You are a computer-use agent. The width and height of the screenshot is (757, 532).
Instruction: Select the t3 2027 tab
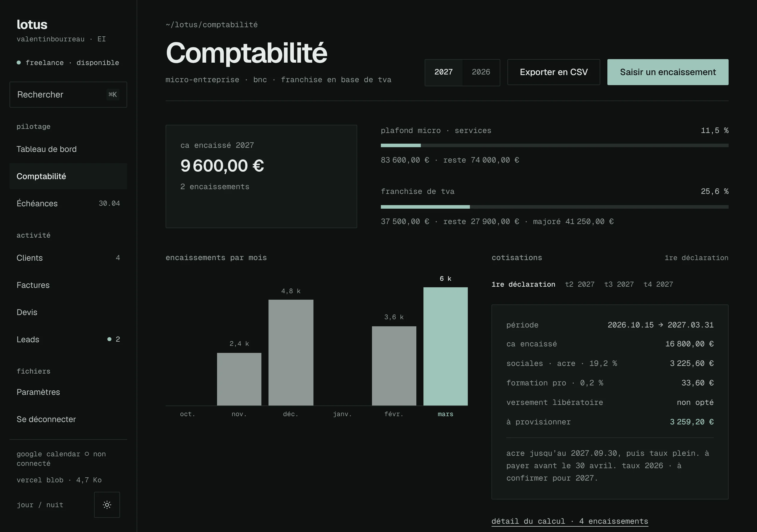tap(619, 284)
